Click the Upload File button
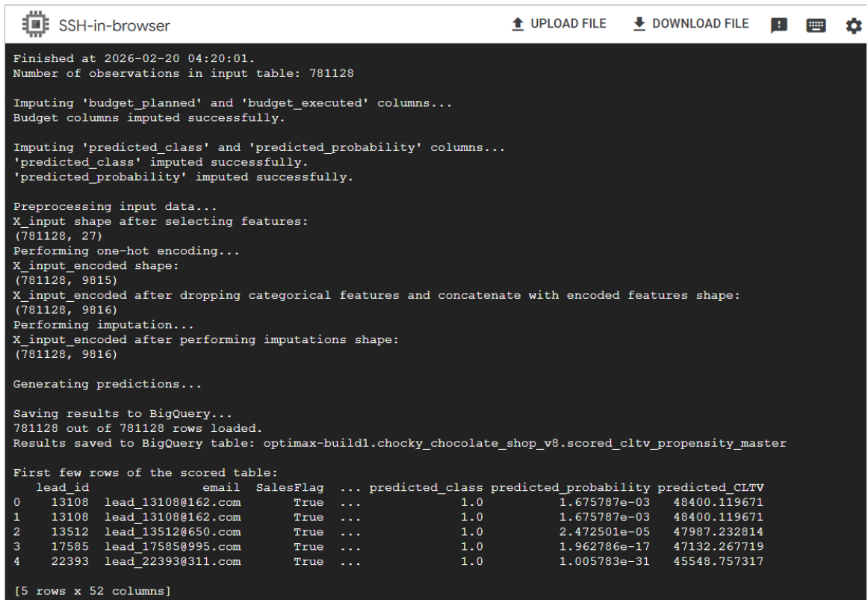The height and width of the screenshot is (600, 868). pos(559,24)
